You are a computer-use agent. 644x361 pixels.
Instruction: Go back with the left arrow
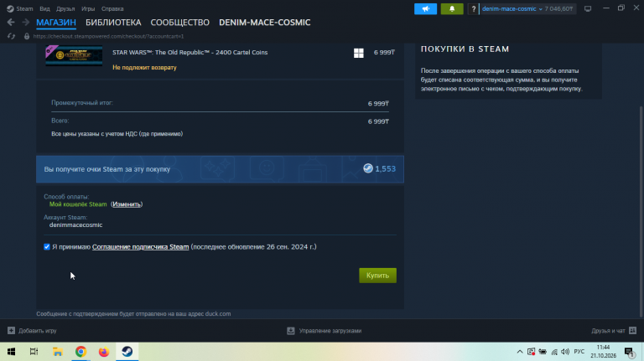(x=11, y=22)
